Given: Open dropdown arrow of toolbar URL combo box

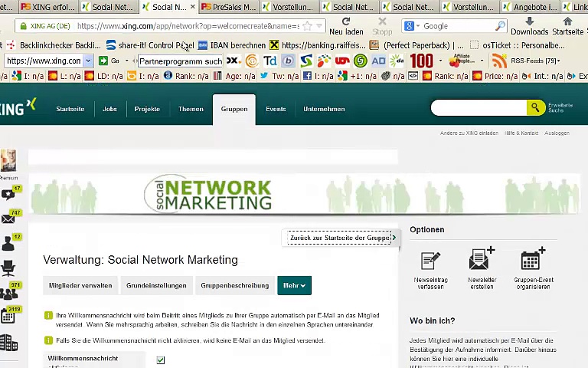Looking at the screenshot, I should click(x=88, y=61).
